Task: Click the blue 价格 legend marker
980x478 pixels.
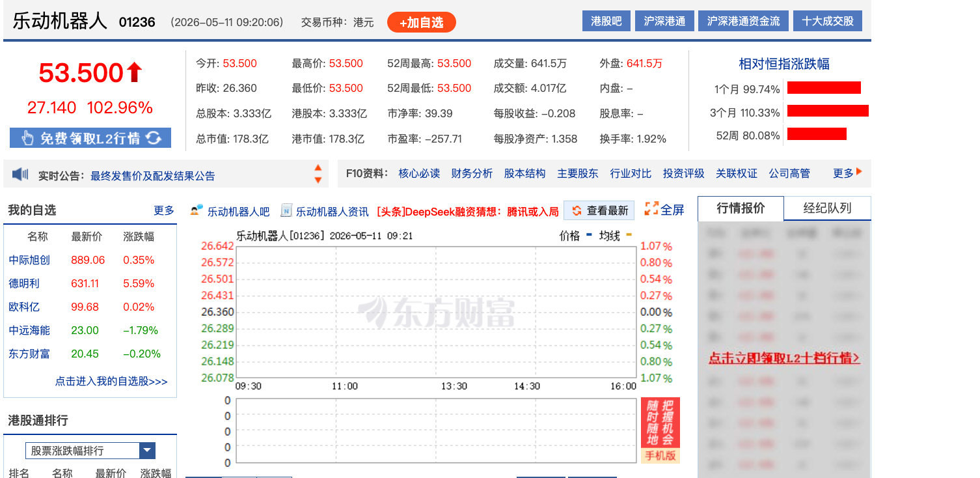Action: point(589,235)
